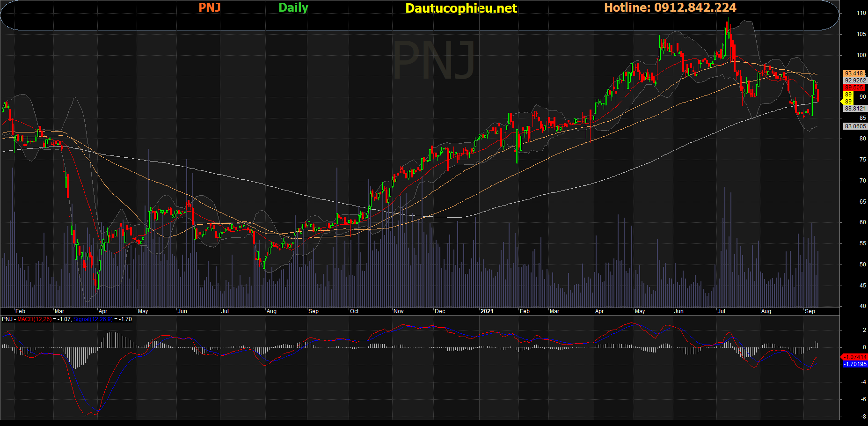This screenshot has height=426, width=868.
Task: Click the red 89.505 price tag
Action: [854, 88]
